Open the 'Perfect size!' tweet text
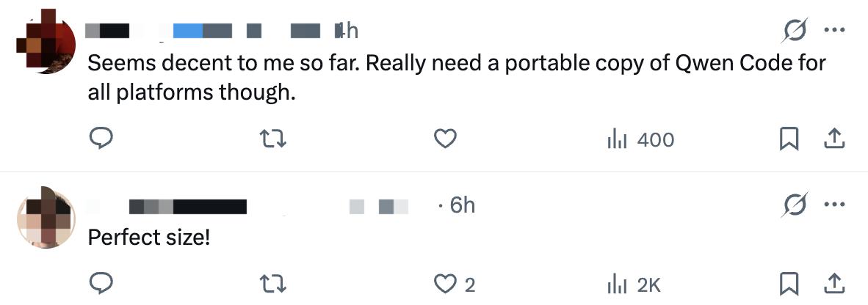Viewport: 868px width, 305px height. [x=149, y=238]
